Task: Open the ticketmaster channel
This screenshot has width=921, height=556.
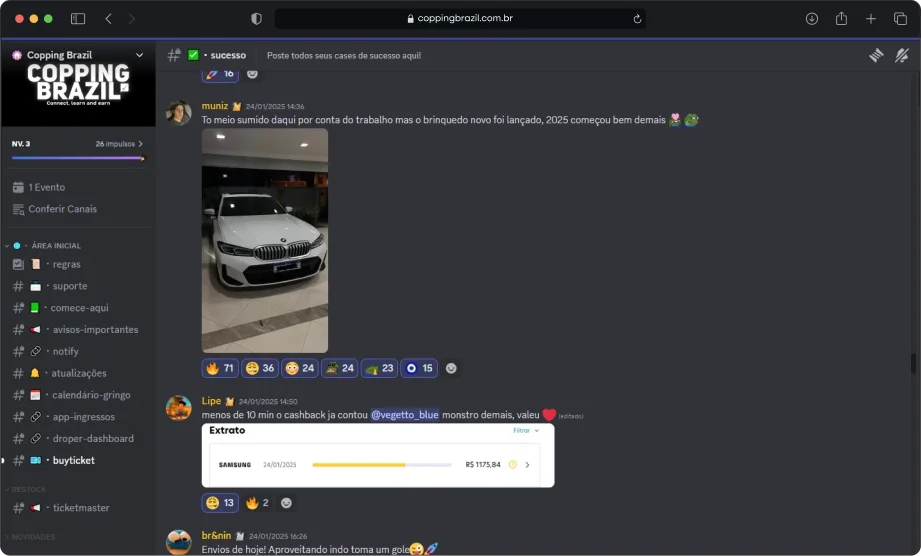Action: click(x=81, y=508)
